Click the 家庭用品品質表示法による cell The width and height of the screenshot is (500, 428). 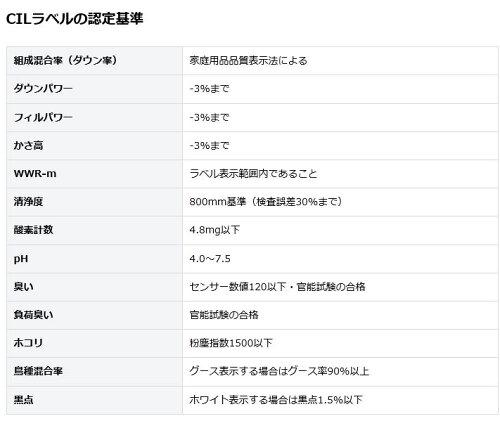[248, 61]
